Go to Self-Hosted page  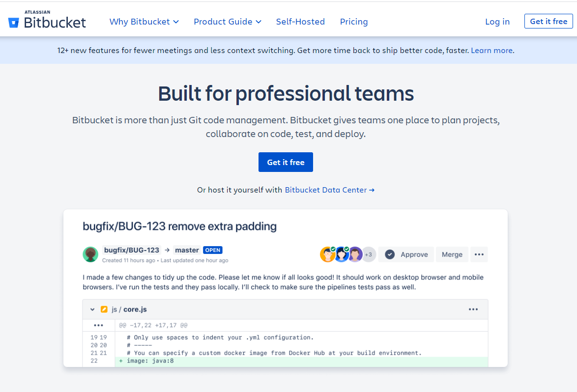[x=300, y=22]
